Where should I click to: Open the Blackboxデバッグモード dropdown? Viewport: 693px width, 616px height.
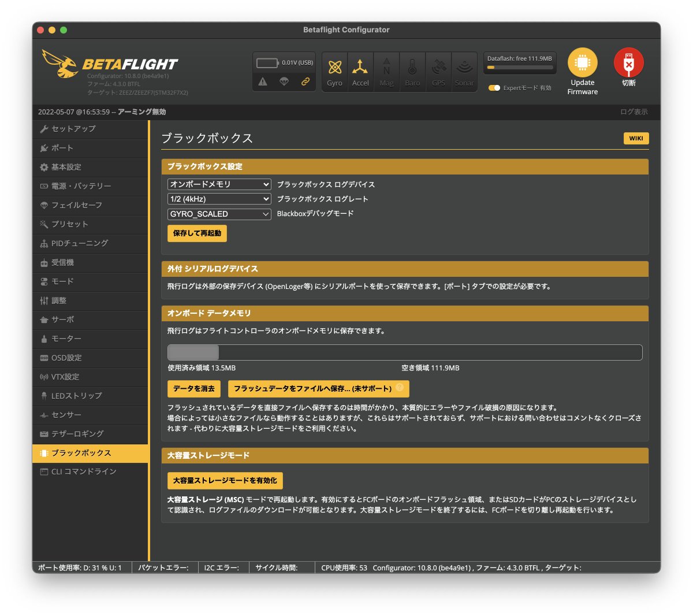click(219, 214)
